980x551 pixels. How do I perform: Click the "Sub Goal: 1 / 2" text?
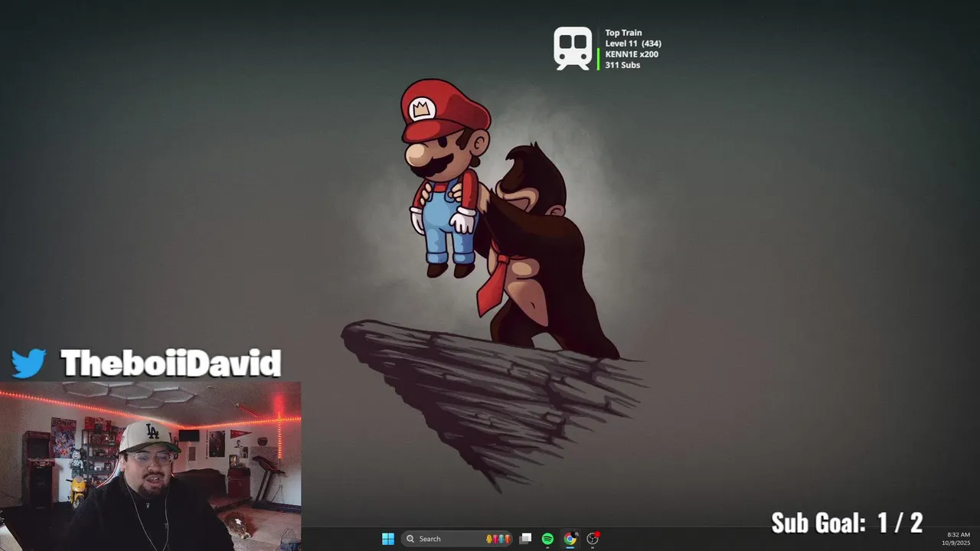click(847, 523)
